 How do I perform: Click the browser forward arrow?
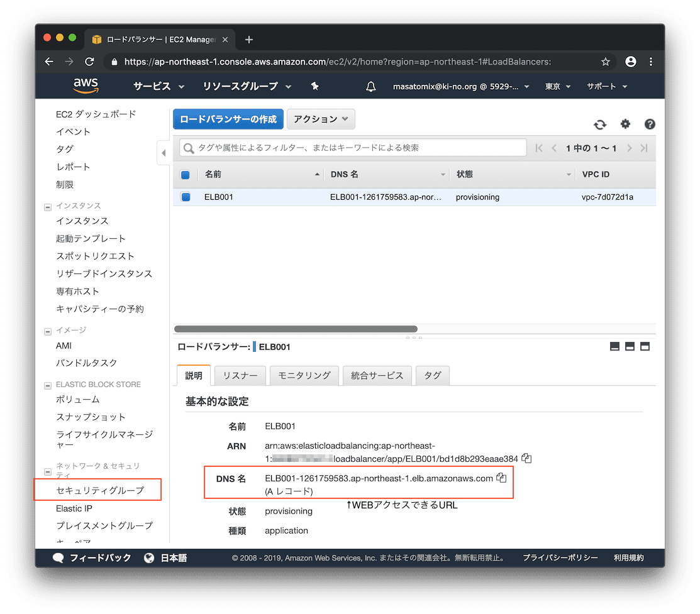69,62
